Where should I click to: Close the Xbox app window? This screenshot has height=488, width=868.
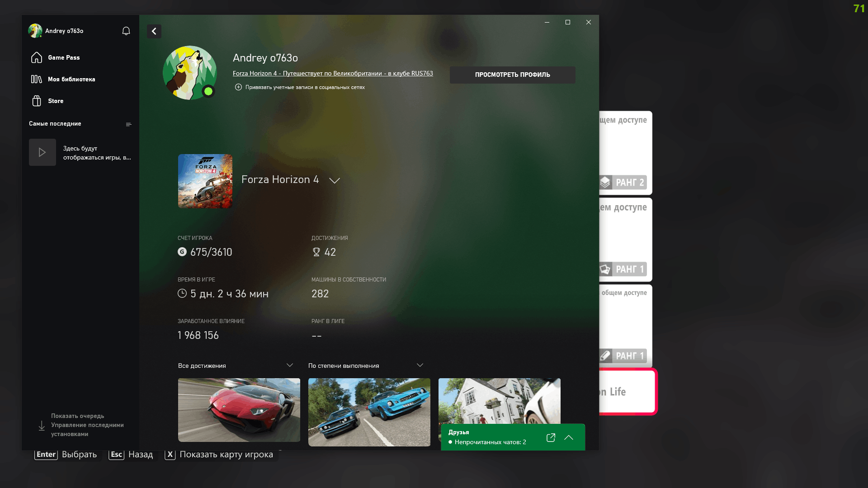(x=589, y=22)
